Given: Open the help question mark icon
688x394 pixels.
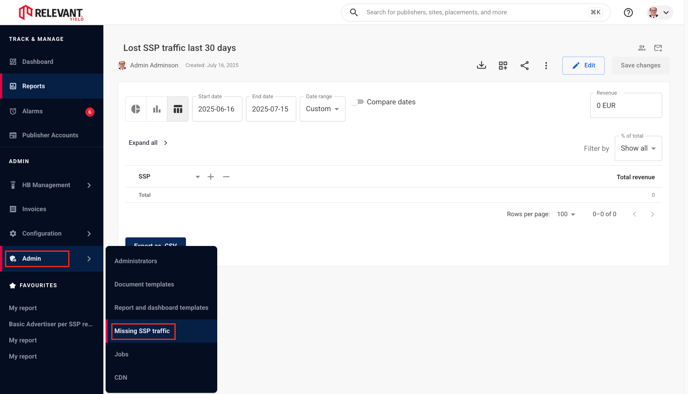Looking at the screenshot, I should pyautogui.click(x=628, y=12).
